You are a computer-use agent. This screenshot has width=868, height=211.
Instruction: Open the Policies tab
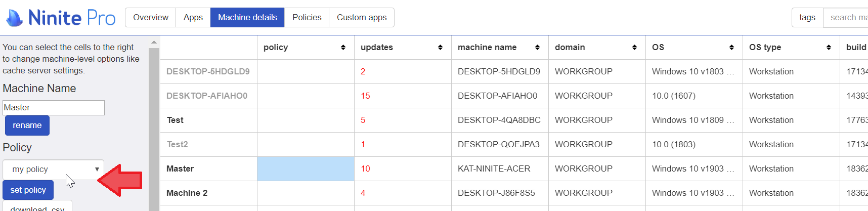307,17
